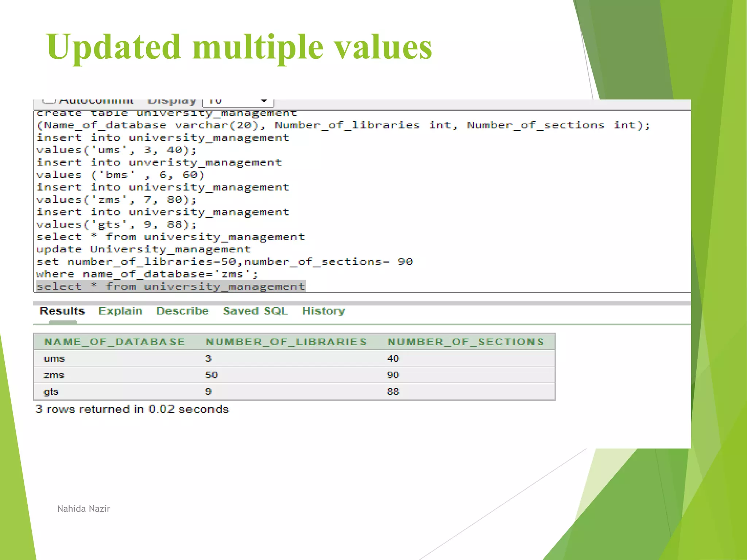Open the History tab
The height and width of the screenshot is (560, 747).
(x=323, y=311)
